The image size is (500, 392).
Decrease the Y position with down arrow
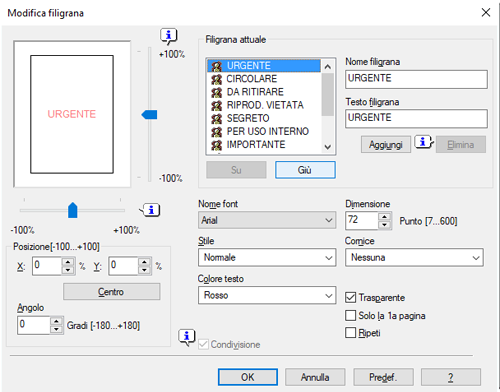coord(144,270)
